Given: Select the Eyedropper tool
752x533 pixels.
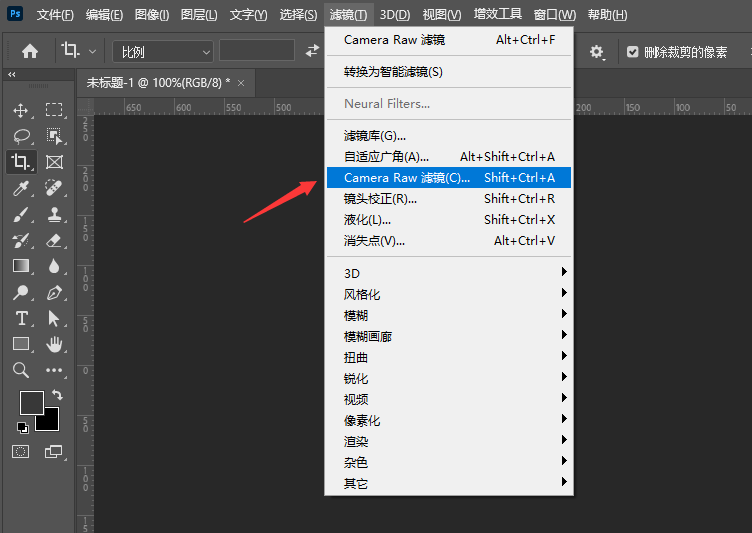Looking at the screenshot, I should point(21,188).
